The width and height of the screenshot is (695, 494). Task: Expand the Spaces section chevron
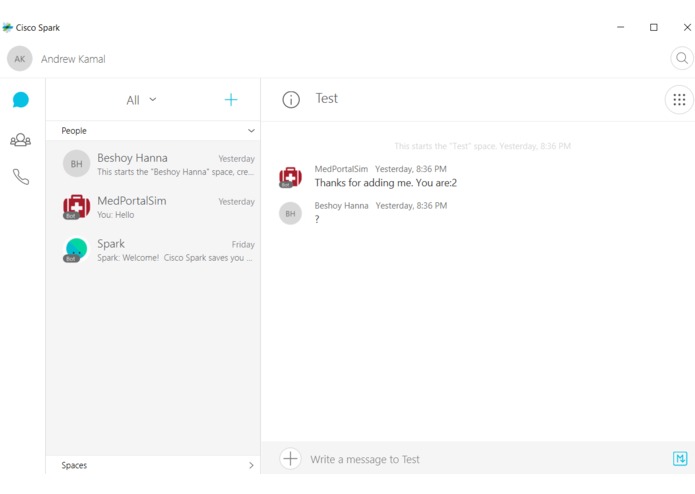tap(251, 465)
